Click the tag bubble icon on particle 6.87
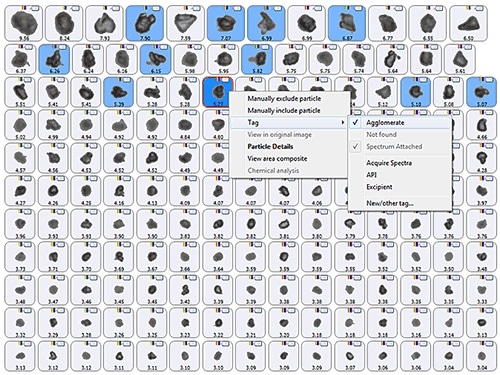The width and height of the screenshot is (500, 375). [358, 8]
